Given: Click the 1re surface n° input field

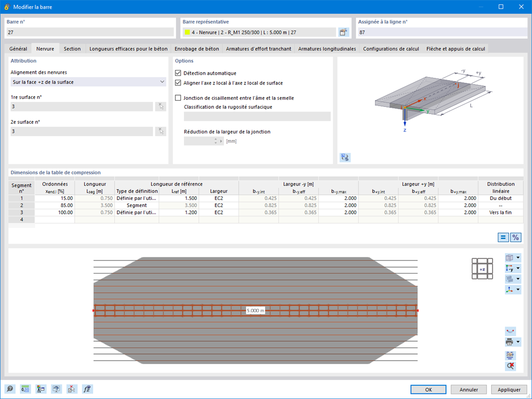Looking at the screenshot, I should [x=82, y=106].
